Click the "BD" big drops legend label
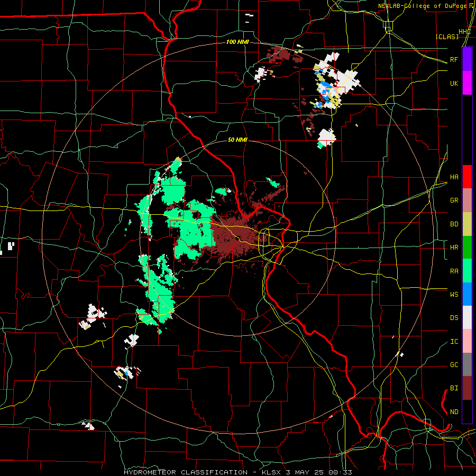This screenshot has height=476, width=476. [x=454, y=224]
